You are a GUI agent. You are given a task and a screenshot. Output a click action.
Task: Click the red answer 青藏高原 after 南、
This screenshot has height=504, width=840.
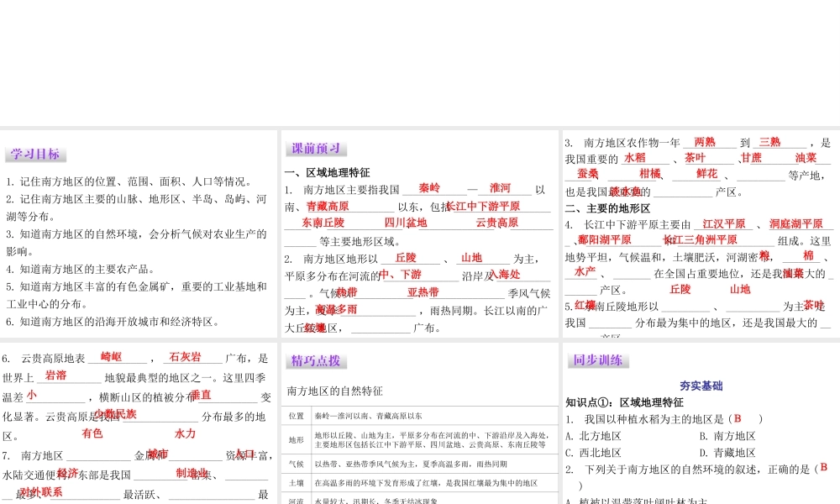328,206
